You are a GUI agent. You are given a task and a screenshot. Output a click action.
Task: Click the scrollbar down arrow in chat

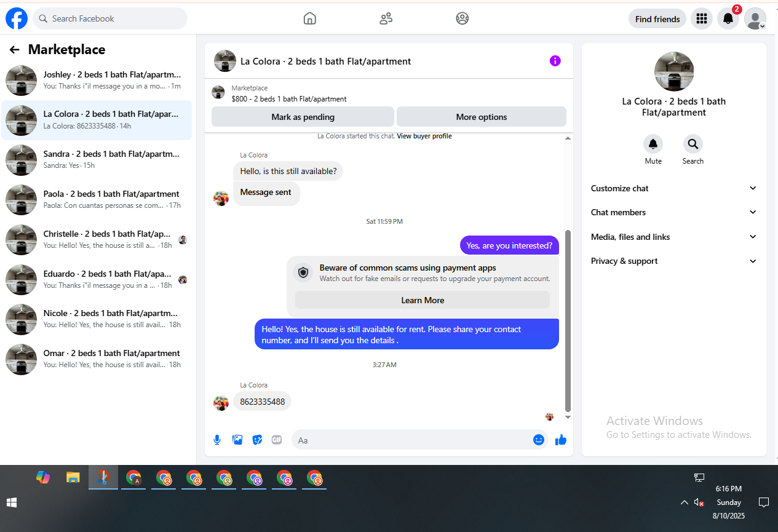[x=568, y=418]
